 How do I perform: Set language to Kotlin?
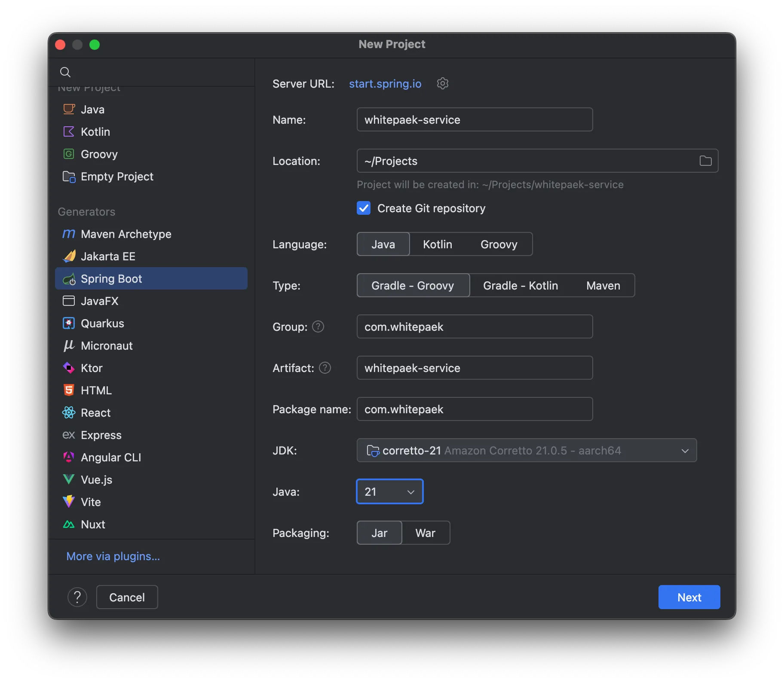437,244
